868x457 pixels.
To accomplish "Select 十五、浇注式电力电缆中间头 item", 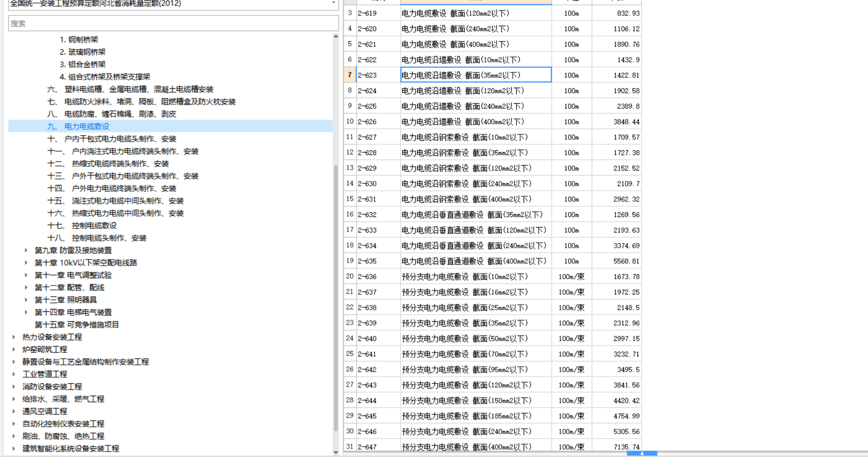I will [x=115, y=201].
